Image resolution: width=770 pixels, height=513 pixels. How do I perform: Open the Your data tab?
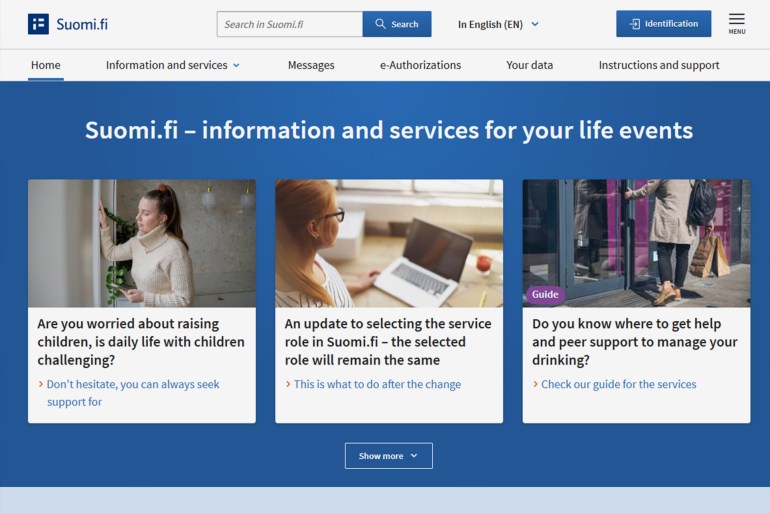tap(529, 65)
